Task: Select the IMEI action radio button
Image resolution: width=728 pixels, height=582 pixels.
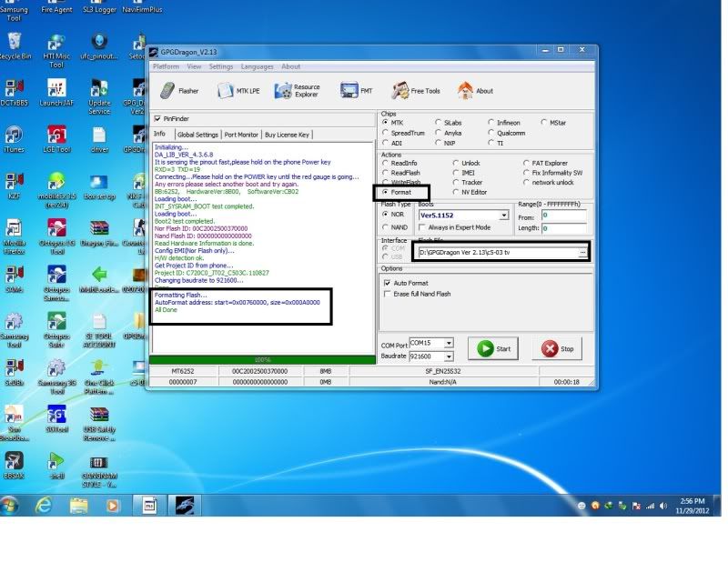Action: (x=456, y=173)
